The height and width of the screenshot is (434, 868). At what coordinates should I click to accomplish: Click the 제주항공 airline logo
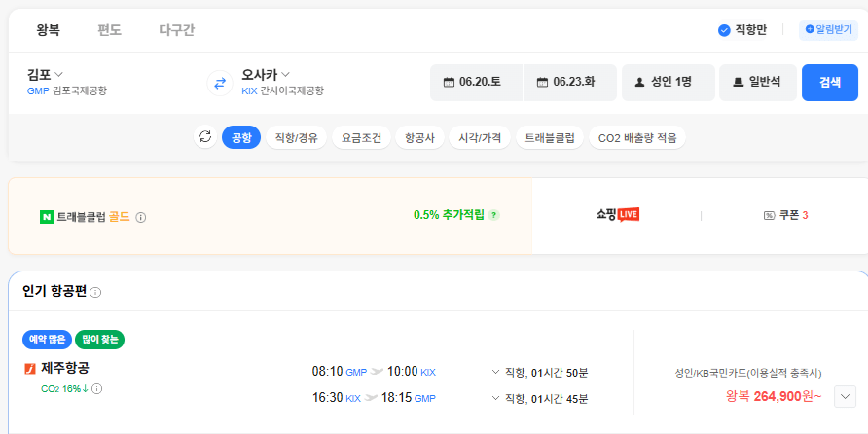30,369
